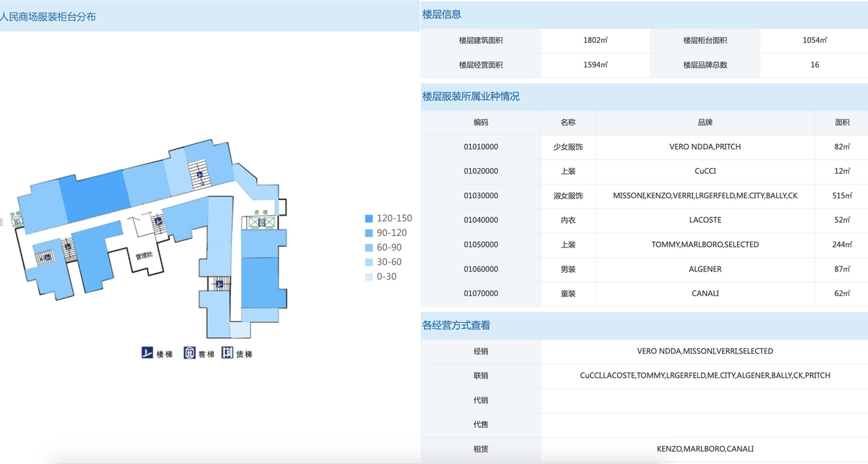This screenshot has width=868, height=464.
Task: Click the 少女服饰 category cell
Action: tap(568, 147)
